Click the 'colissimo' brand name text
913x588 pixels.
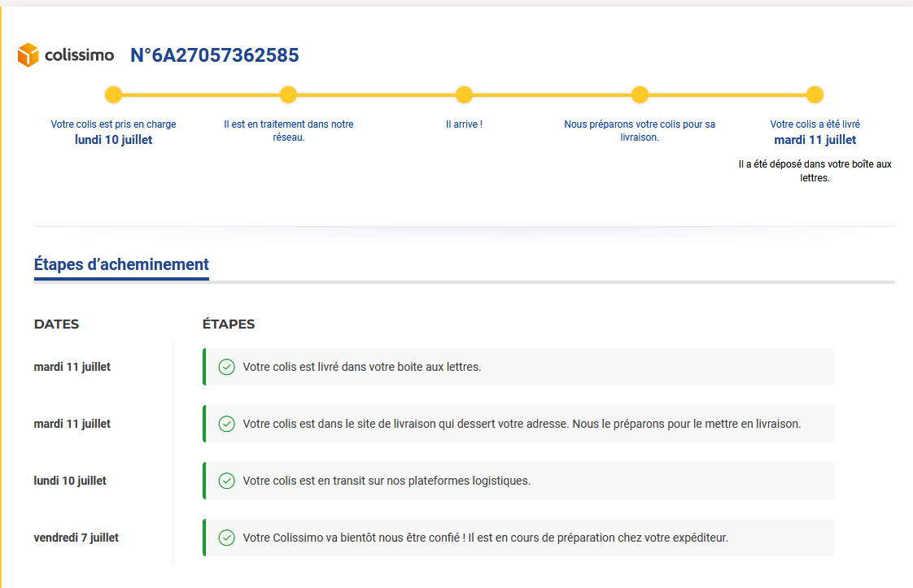[80, 55]
